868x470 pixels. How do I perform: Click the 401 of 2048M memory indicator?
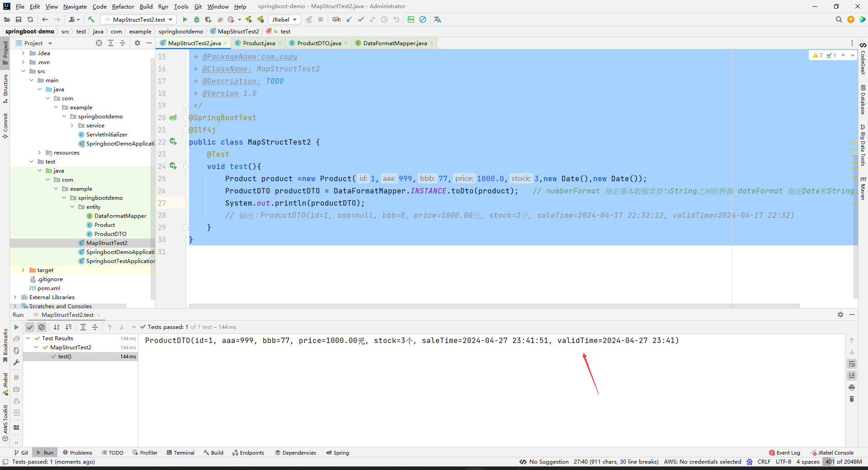point(844,462)
